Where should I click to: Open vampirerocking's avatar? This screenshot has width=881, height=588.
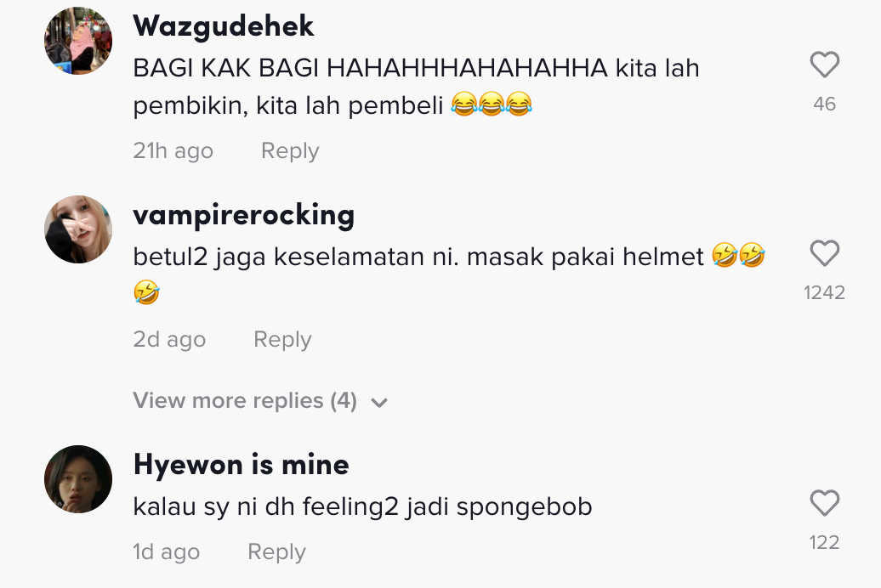coord(78,229)
